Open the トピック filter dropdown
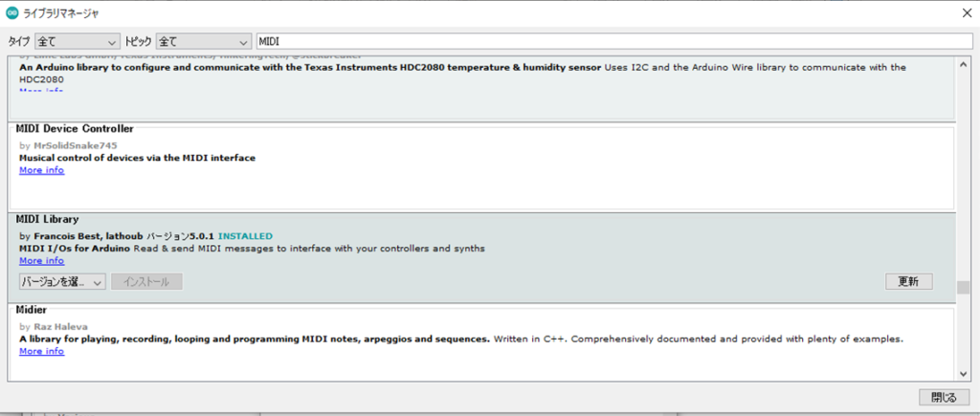The image size is (980, 416). click(203, 42)
